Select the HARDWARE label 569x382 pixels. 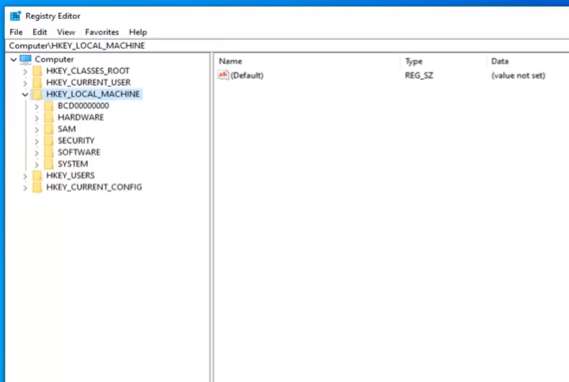tap(81, 117)
